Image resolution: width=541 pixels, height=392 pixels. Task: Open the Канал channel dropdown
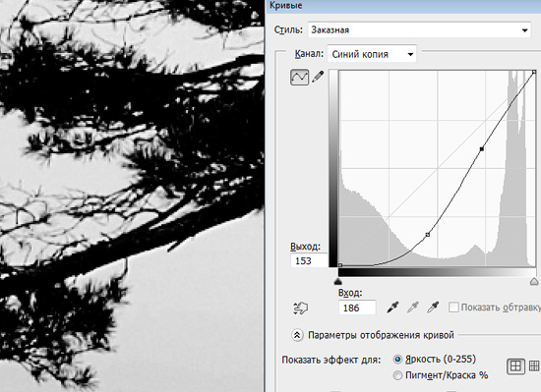pyautogui.click(x=372, y=54)
